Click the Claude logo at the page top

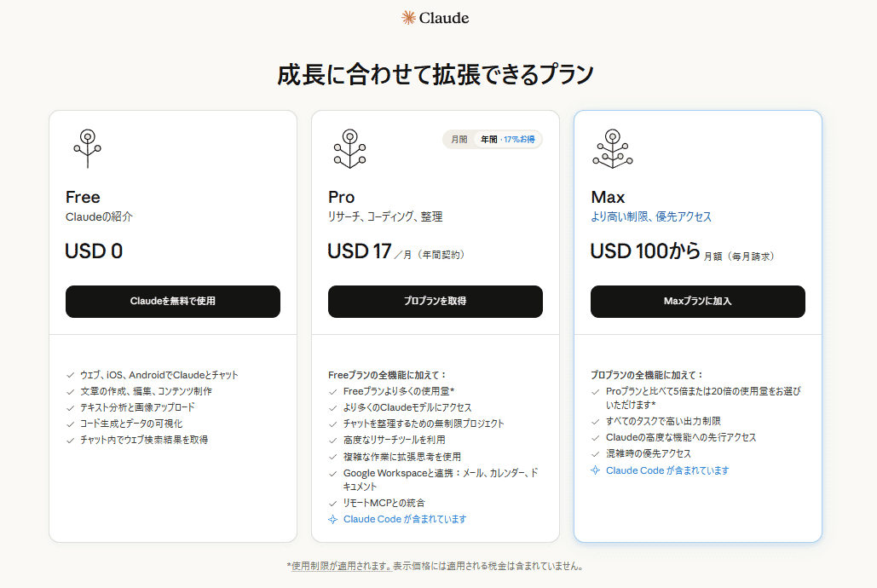click(x=436, y=17)
